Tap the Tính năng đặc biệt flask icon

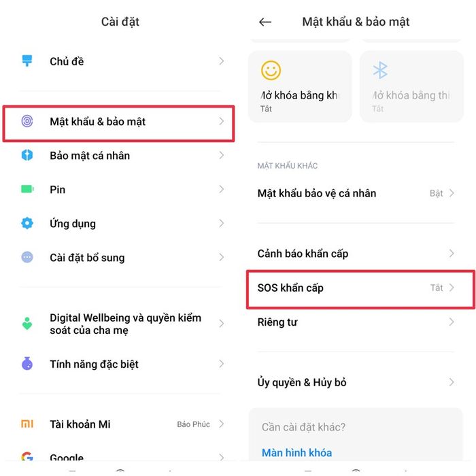click(x=27, y=364)
